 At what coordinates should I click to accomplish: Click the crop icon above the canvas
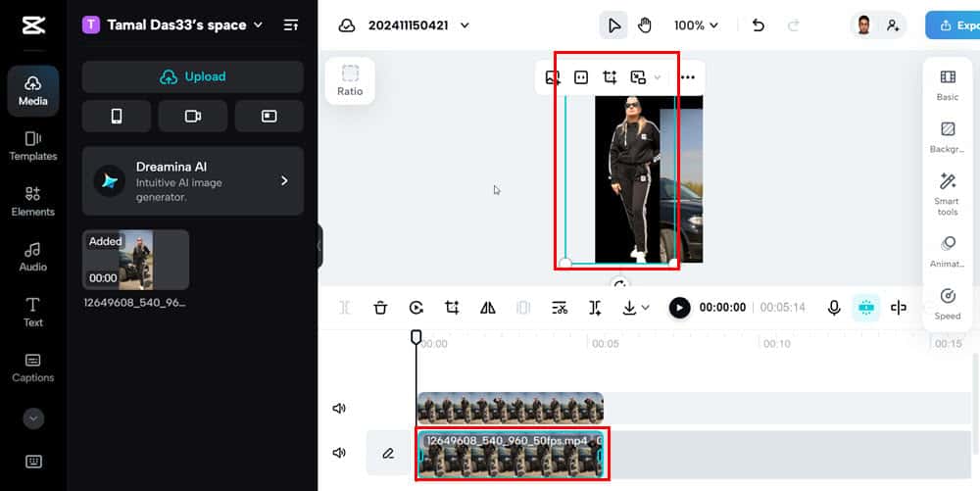coord(610,77)
